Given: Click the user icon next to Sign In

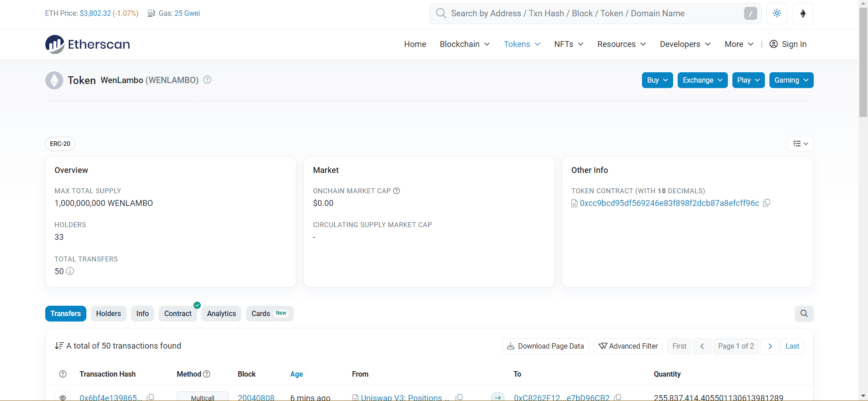Looking at the screenshot, I should click(774, 44).
